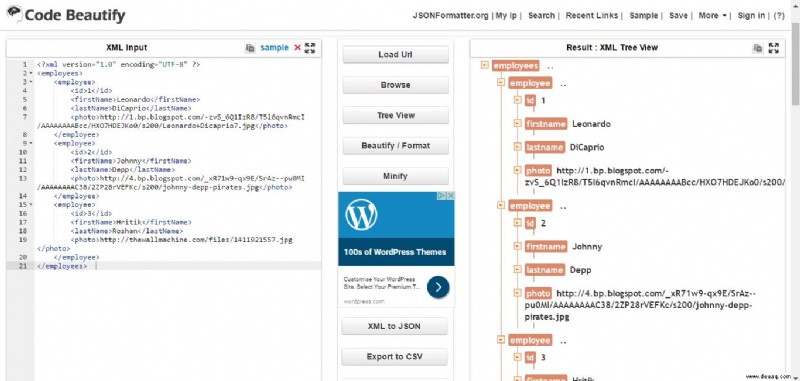
Task: Click line number 7 in editor gutter
Action: pyautogui.click(x=24, y=117)
